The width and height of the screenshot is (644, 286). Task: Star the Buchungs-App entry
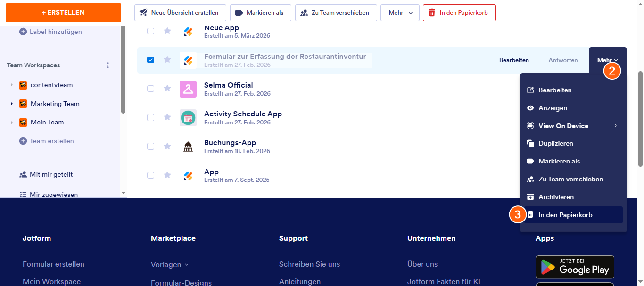(x=167, y=146)
